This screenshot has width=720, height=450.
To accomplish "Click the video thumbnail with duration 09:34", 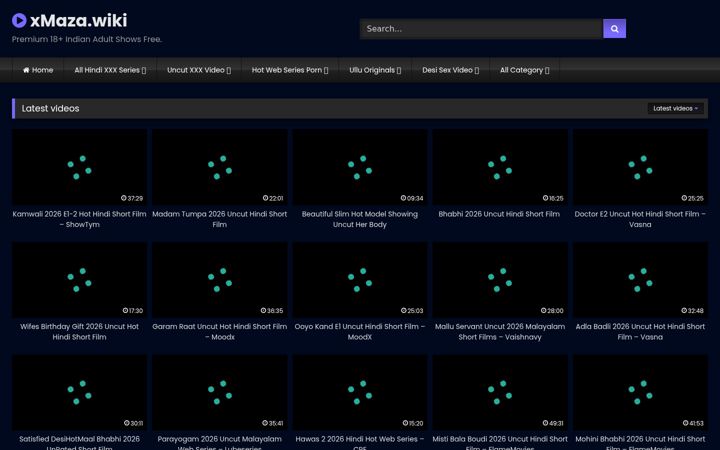I will point(360,167).
